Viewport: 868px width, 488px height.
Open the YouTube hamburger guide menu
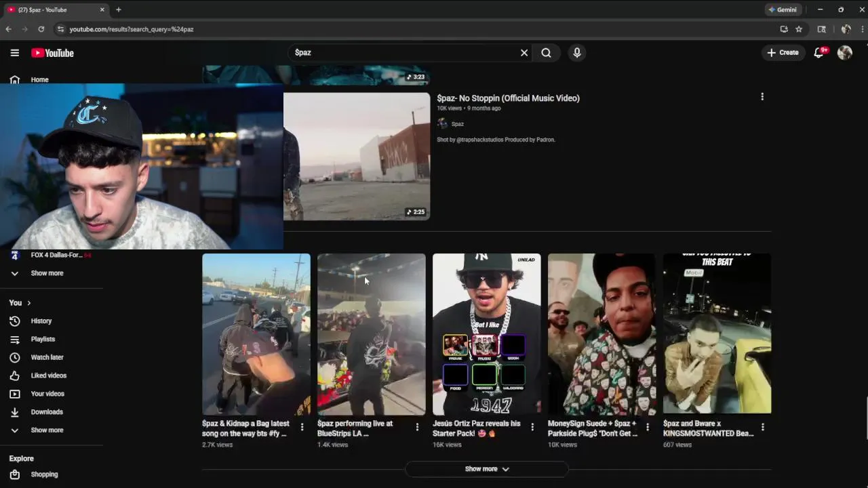click(14, 53)
